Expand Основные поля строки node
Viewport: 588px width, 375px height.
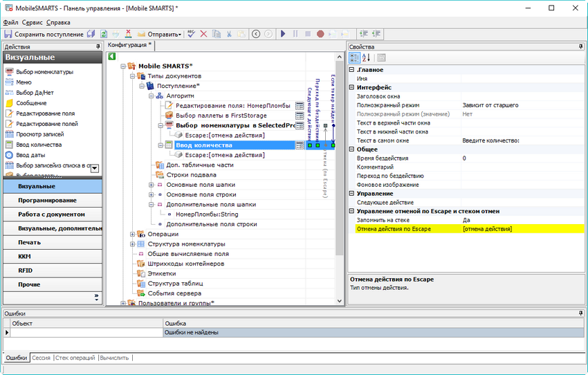(x=151, y=194)
